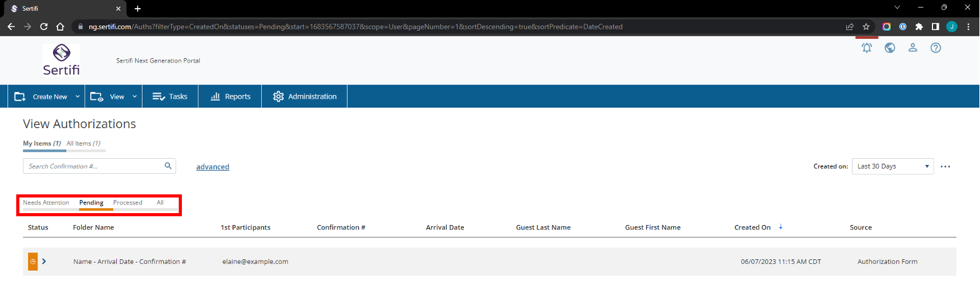Click the Authorization Form source cell
The image size is (980, 300).
(887, 261)
